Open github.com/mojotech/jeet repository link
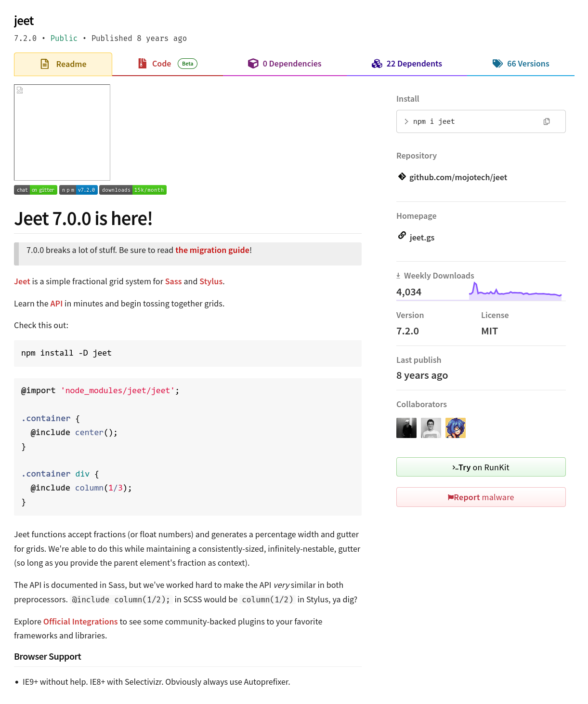Screen dimensions: 588x704 click(x=458, y=177)
